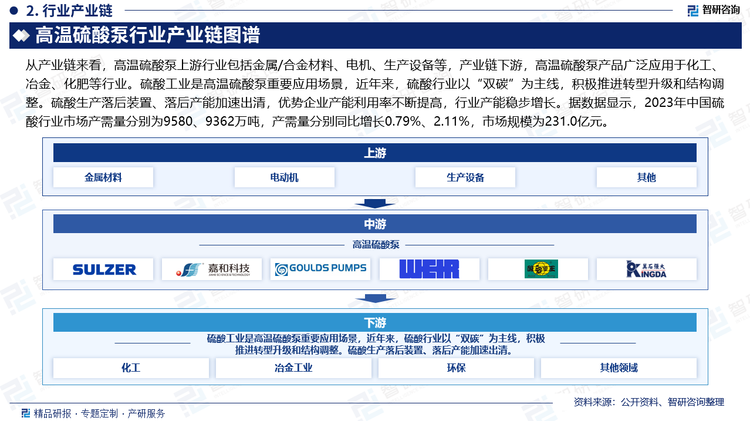Screen dimensions: 750x421
Task: Click the 高温硫酸泵 midstream label
Action: (x=375, y=245)
